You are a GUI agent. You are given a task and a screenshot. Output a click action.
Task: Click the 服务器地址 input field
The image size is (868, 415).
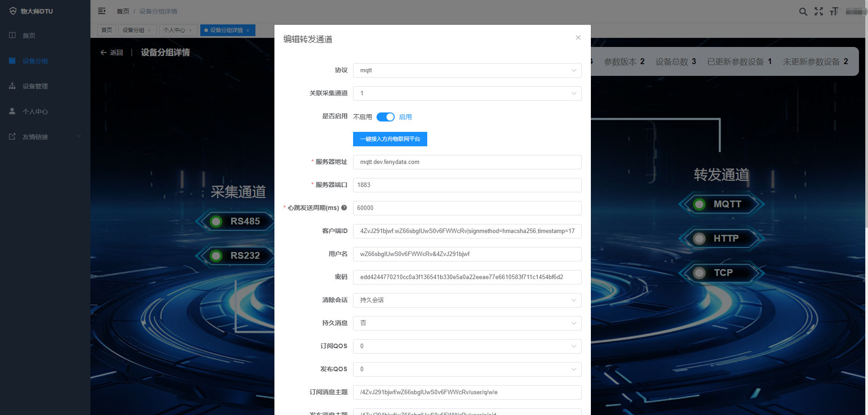(x=467, y=162)
